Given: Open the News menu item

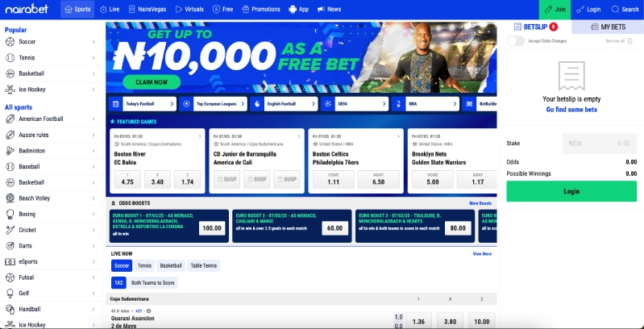Looking at the screenshot, I should pos(330,9).
